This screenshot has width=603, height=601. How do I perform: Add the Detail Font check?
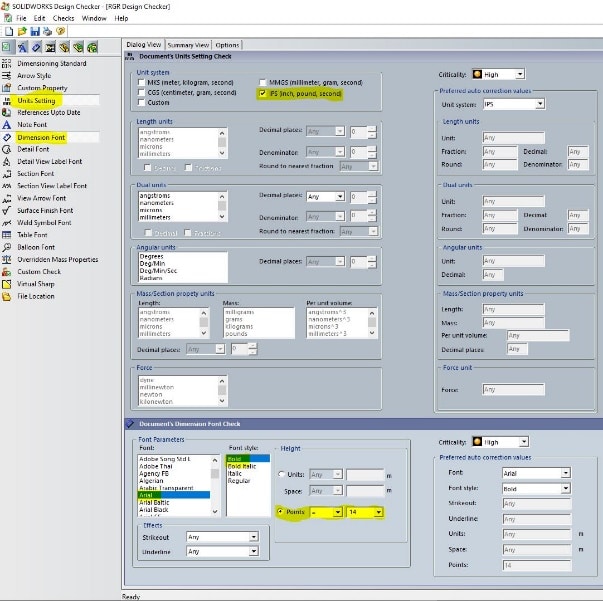[x=33, y=149]
